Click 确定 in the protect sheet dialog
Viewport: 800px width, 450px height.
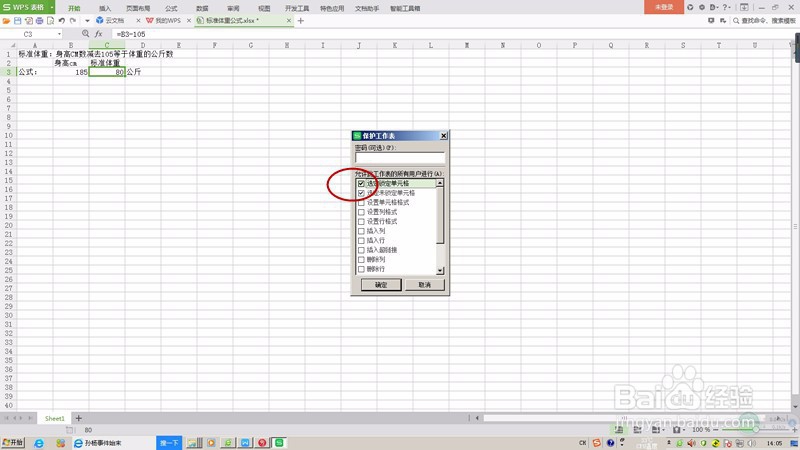pyautogui.click(x=381, y=285)
